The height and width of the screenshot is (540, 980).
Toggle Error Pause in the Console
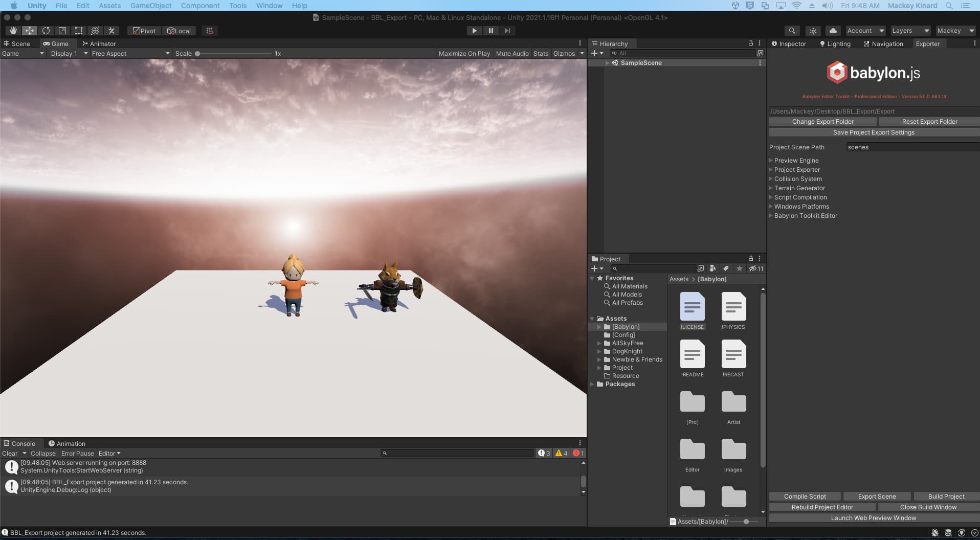pyautogui.click(x=78, y=454)
